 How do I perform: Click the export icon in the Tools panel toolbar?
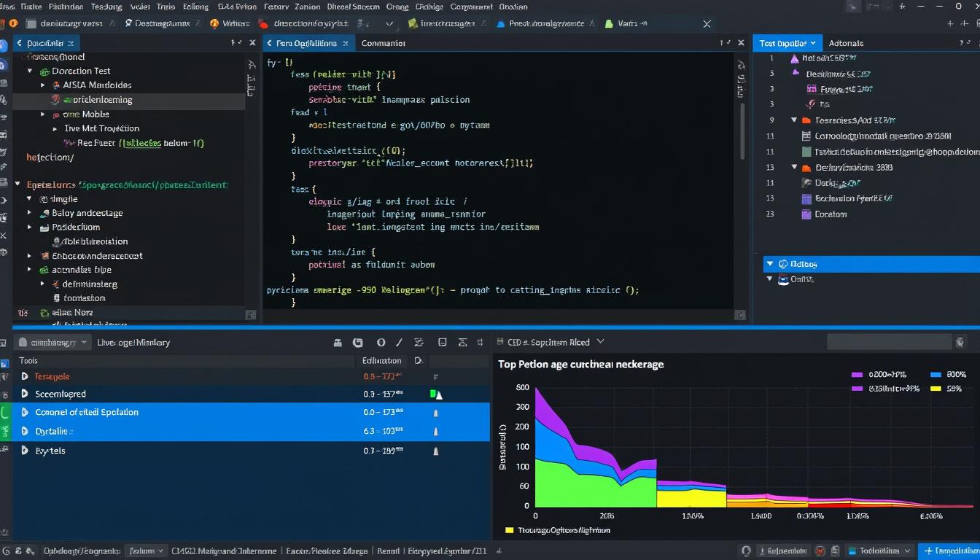[x=462, y=341]
